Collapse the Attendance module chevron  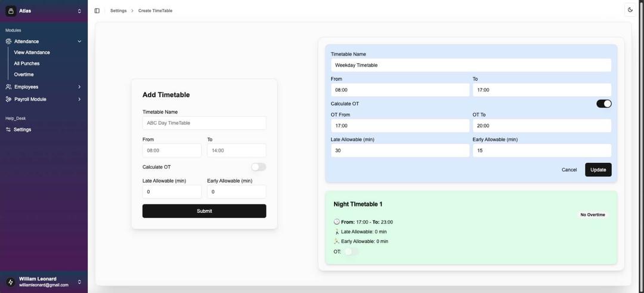(x=79, y=42)
